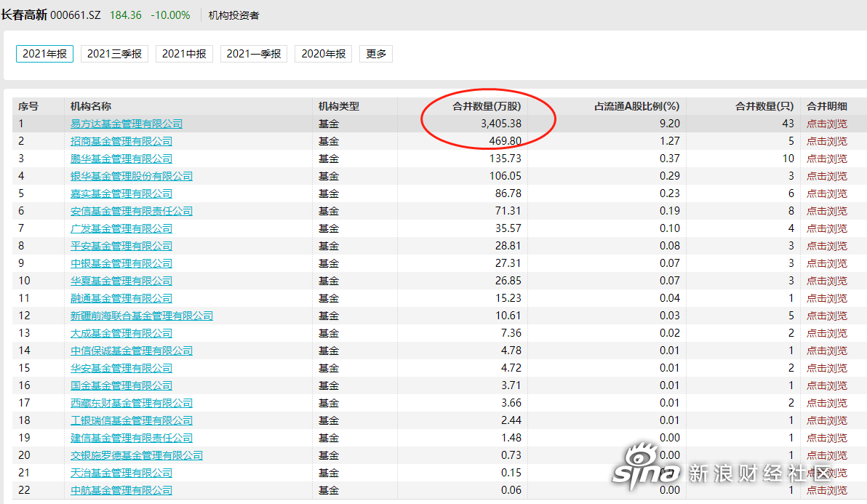The width and height of the screenshot is (867, 504).
Task: Open the 2021中报 report tab
Action: (184, 54)
